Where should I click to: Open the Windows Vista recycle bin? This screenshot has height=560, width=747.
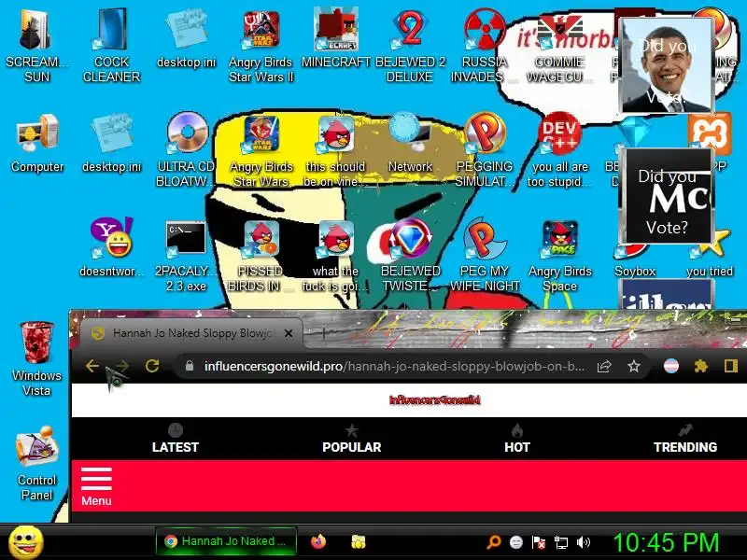pos(36,358)
